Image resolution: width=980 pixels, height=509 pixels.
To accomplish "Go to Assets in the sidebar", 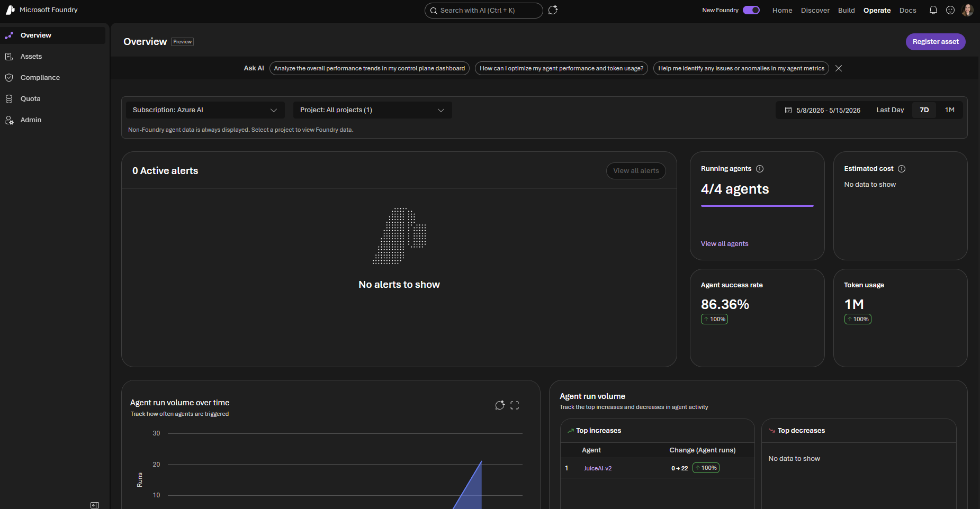I will [53, 57].
